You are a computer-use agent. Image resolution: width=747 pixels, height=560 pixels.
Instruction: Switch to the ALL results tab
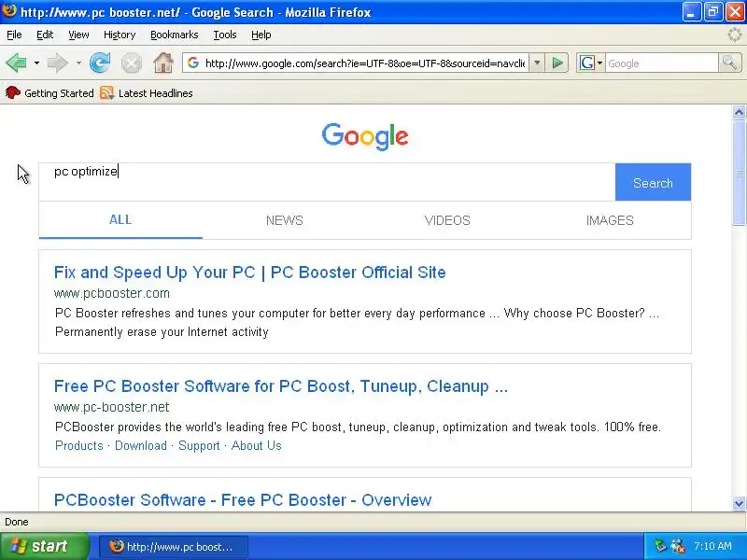click(120, 220)
